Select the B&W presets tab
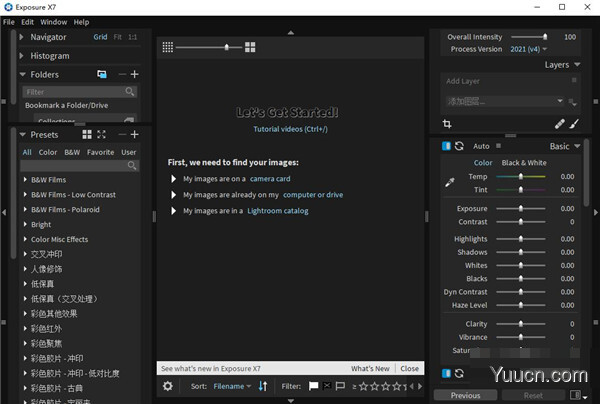This screenshot has height=404, width=600. click(x=72, y=152)
